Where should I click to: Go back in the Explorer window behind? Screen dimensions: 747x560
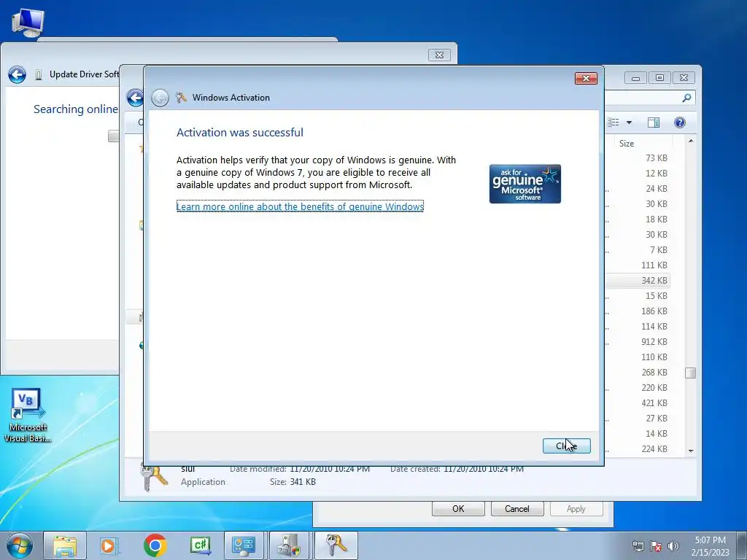click(135, 98)
